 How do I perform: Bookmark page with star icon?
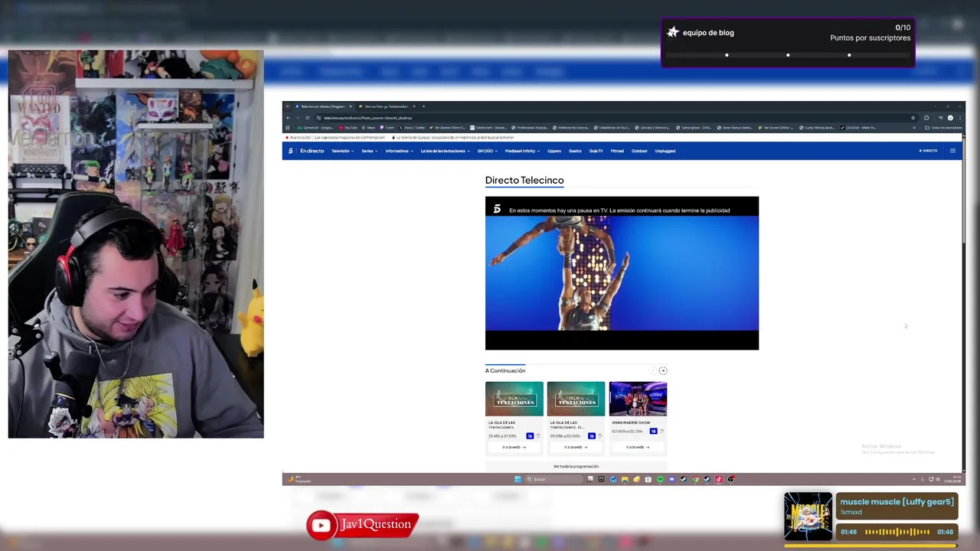click(913, 118)
